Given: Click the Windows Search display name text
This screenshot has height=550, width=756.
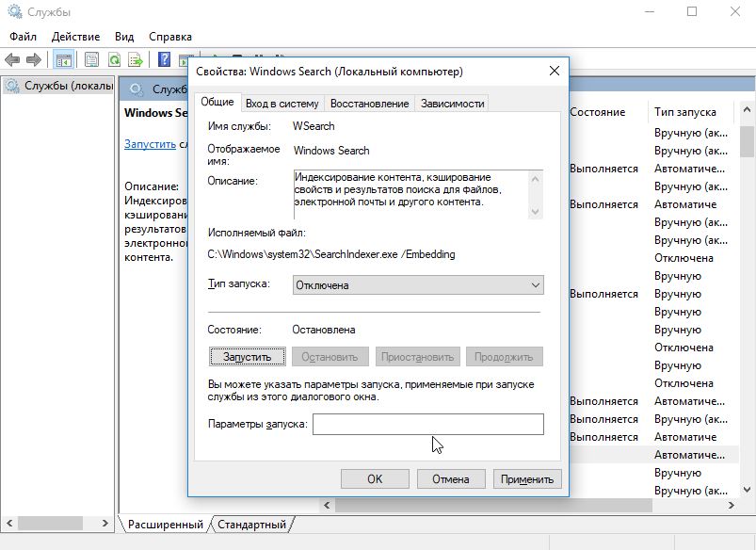Looking at the screenshot, I should pos(331,151).
